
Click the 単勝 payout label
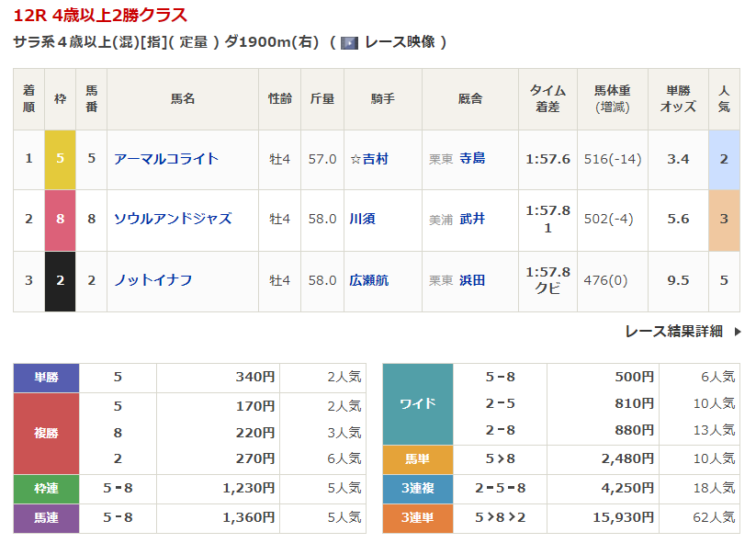coord(47,378)
